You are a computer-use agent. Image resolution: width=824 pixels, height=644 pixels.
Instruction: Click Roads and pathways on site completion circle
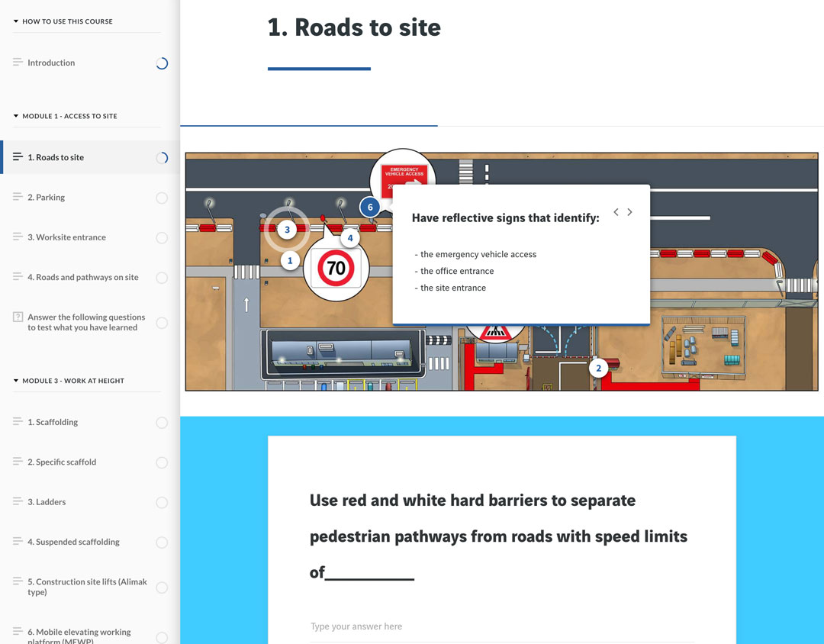point(162,278)
